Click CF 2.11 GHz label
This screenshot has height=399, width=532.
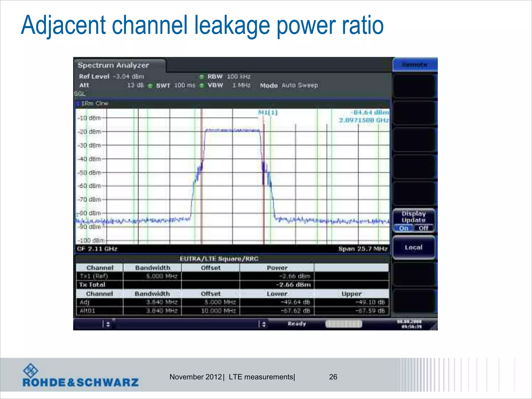[x=97, y=249]
